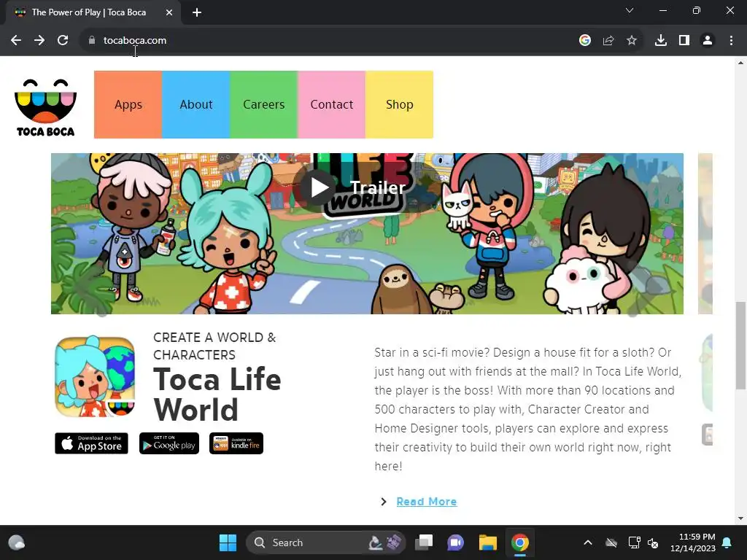Open the About menu tile
The image size is (747, 560).
[196, 105]
